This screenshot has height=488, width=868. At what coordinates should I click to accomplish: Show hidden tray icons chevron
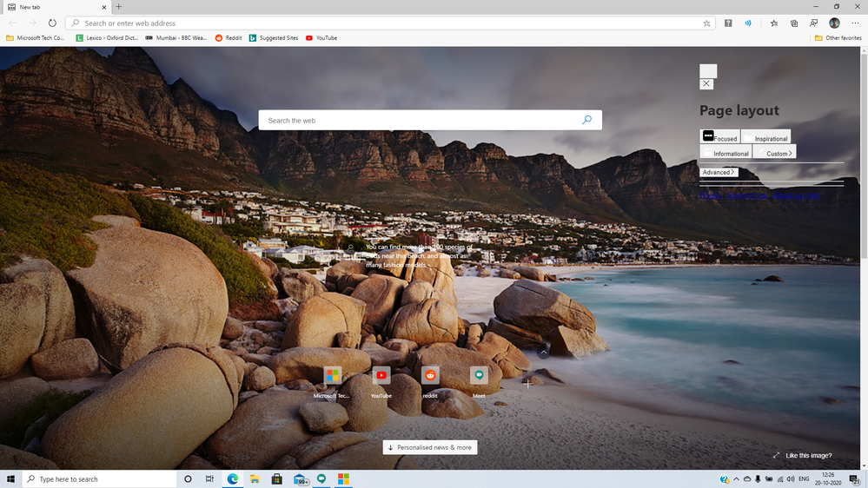736,479
